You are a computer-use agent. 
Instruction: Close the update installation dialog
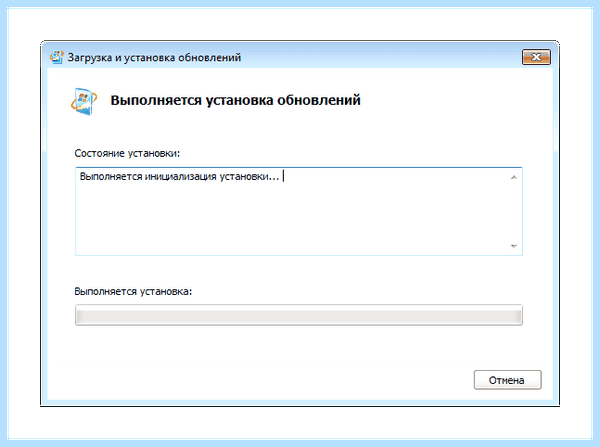click(536, 57)
